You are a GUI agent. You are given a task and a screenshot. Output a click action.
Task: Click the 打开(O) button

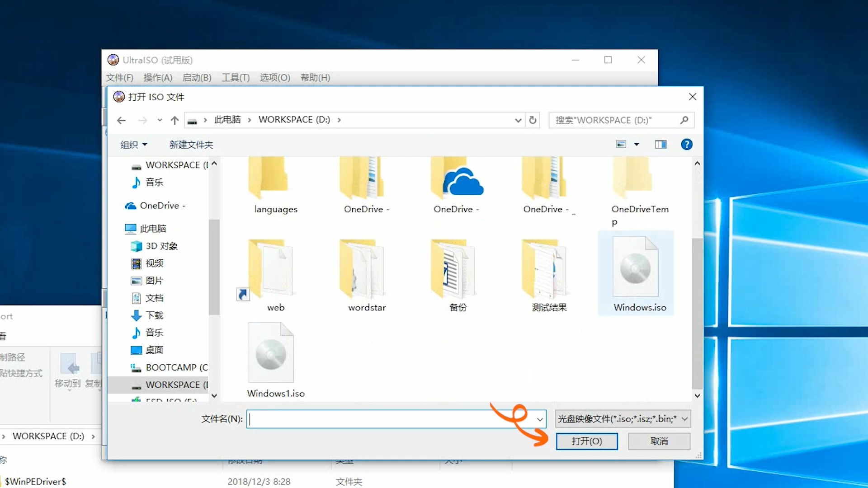point(587,441)
